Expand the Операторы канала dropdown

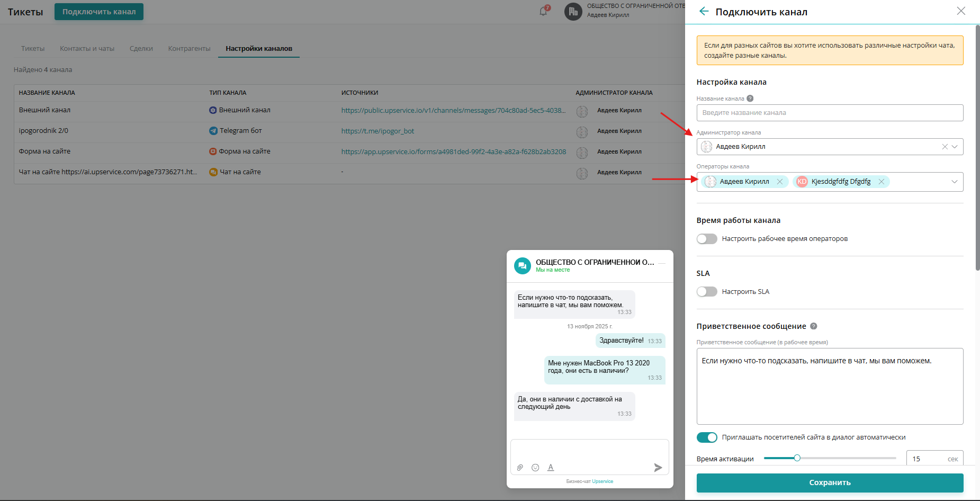(x=955, y=182)
